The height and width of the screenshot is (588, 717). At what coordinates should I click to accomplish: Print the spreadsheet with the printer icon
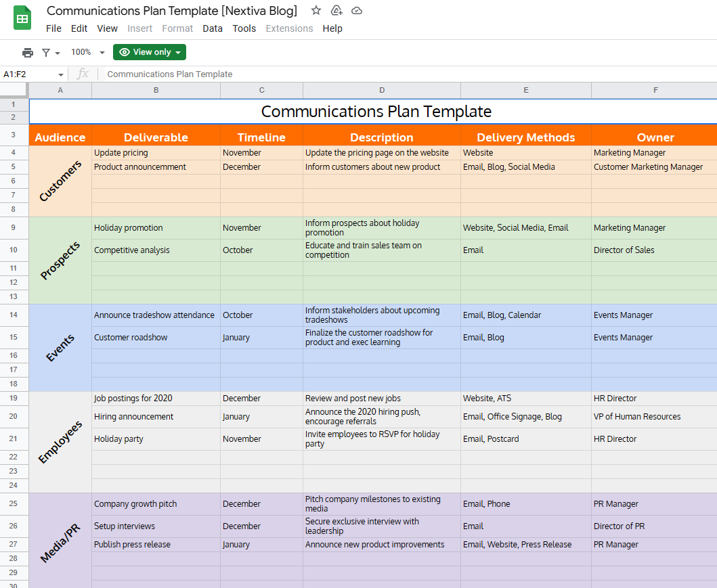pos(27,52)
